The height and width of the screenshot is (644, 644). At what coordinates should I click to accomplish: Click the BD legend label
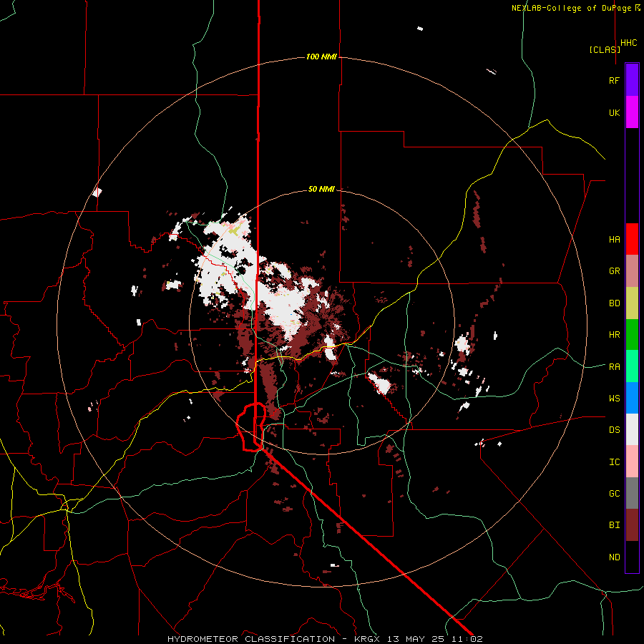[x=614, y=303]
